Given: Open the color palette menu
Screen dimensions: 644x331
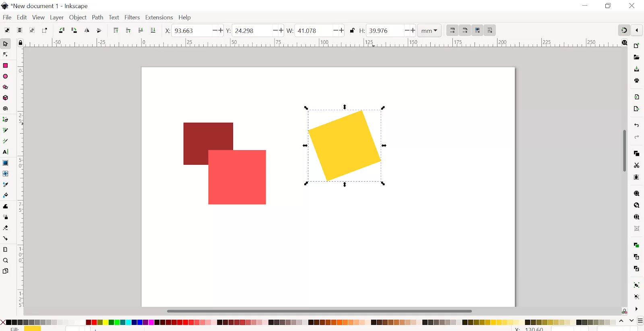Looking at the screenshot, I should click(x=640, y=321).
